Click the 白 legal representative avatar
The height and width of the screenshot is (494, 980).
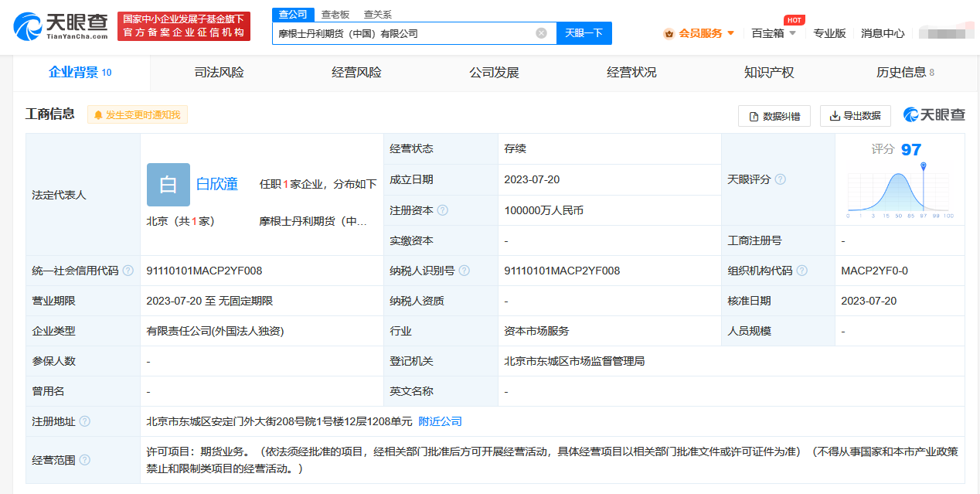(168, 185)
